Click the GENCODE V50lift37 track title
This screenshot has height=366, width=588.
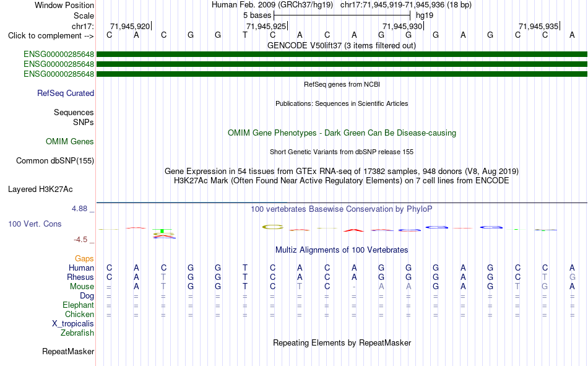pos(342,45)
